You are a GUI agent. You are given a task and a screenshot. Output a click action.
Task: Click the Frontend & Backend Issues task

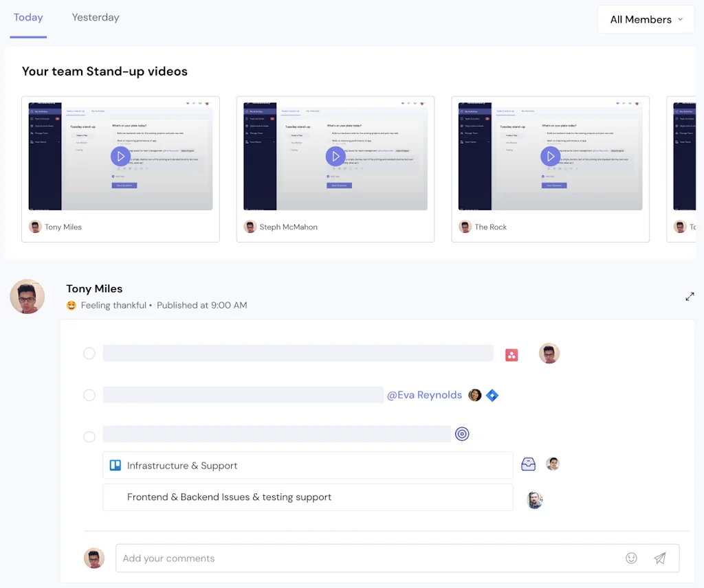click(307, 497)
